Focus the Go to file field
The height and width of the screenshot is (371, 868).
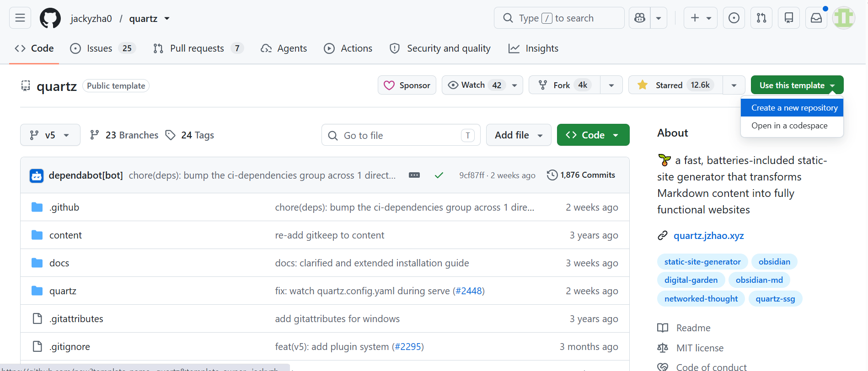[x=401, y=135]
